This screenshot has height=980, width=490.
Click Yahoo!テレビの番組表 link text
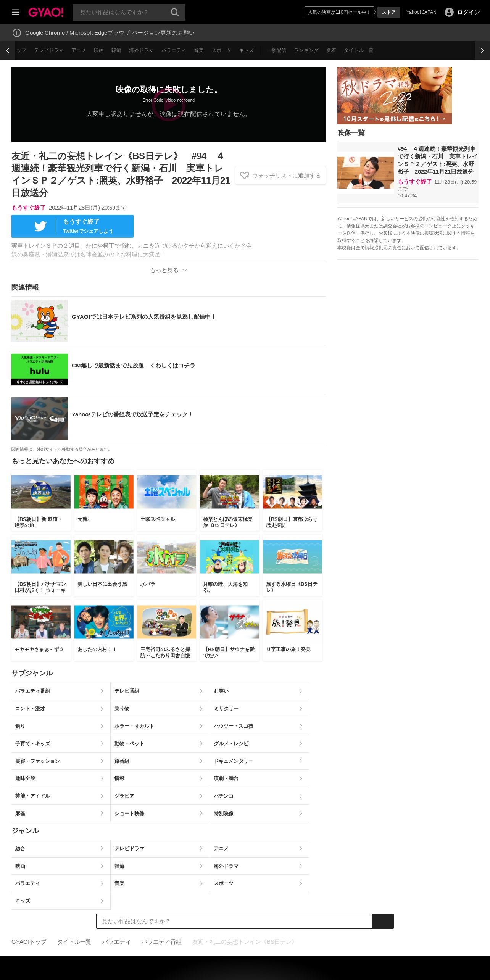tap(132, 414)
